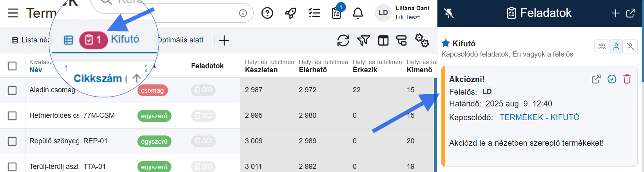Click the help question mark icon

pyautogui.click(x=267, y=13)
